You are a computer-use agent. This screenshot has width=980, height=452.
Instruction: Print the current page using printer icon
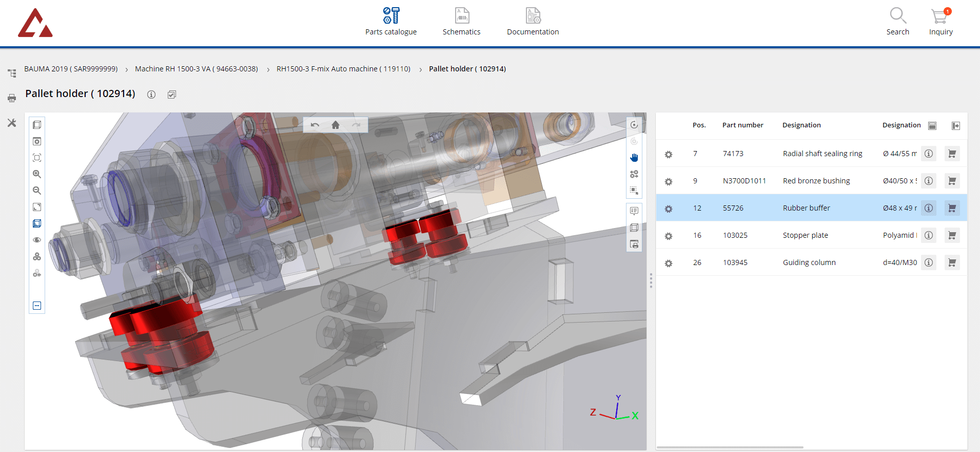point(12,98)
